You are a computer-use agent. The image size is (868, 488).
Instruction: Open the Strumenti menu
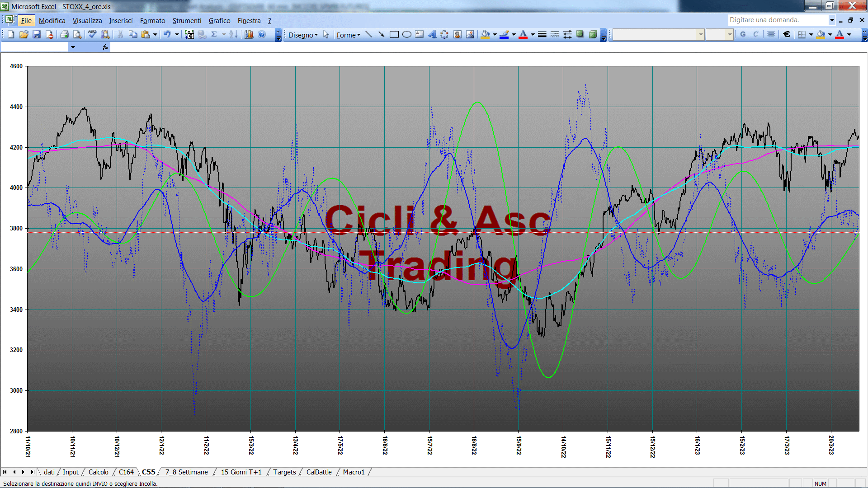click(x=187, y=20)
